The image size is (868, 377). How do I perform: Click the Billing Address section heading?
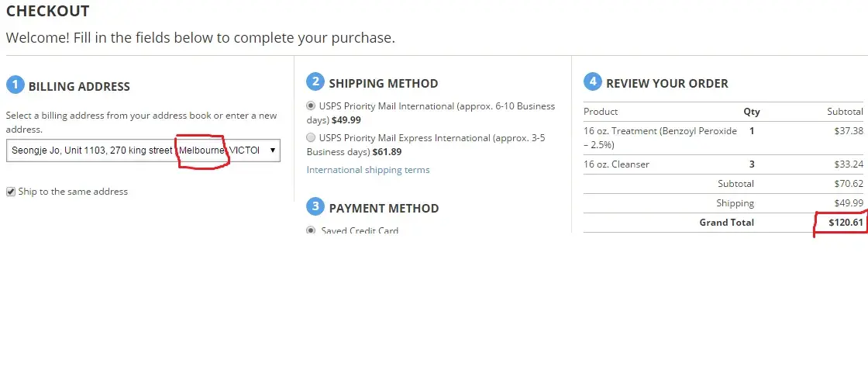[79, 87]
